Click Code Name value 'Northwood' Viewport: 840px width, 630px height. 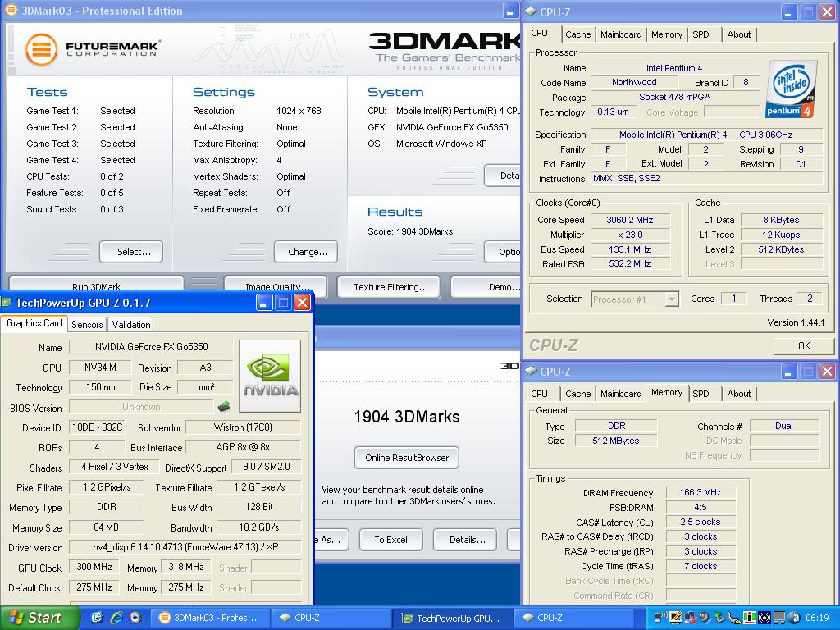pos(634,82)
